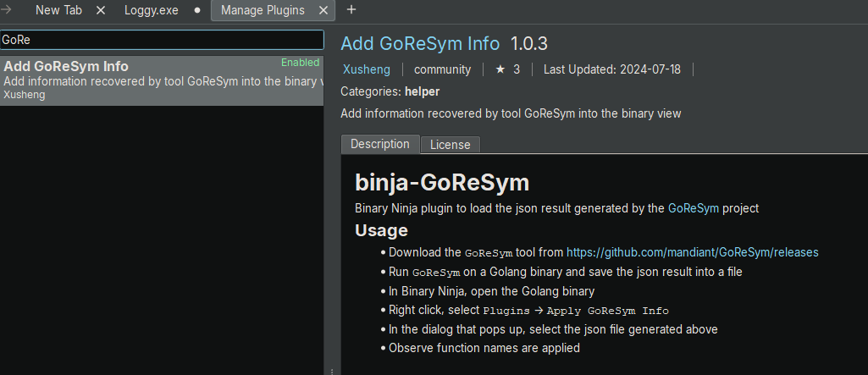Click 'Apply GoReSym Info' monospace text
This screenshot has height=375, width=868.
(x=608, y=311)
